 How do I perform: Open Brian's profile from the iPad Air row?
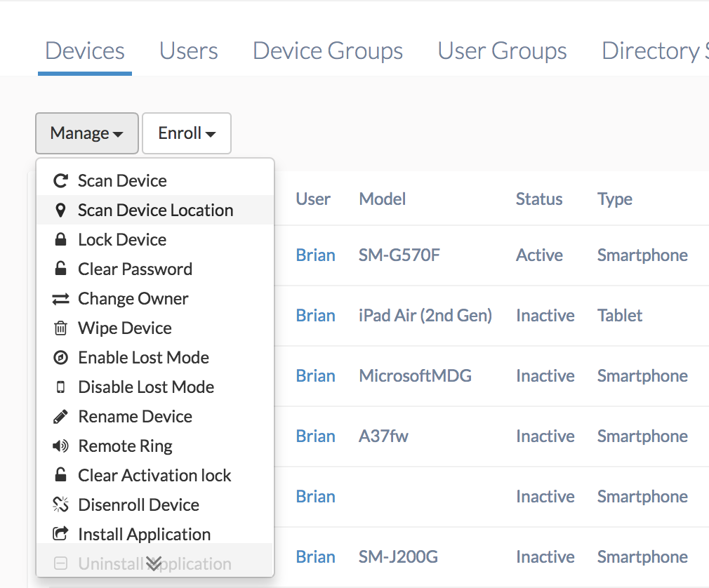pos(315,315)
